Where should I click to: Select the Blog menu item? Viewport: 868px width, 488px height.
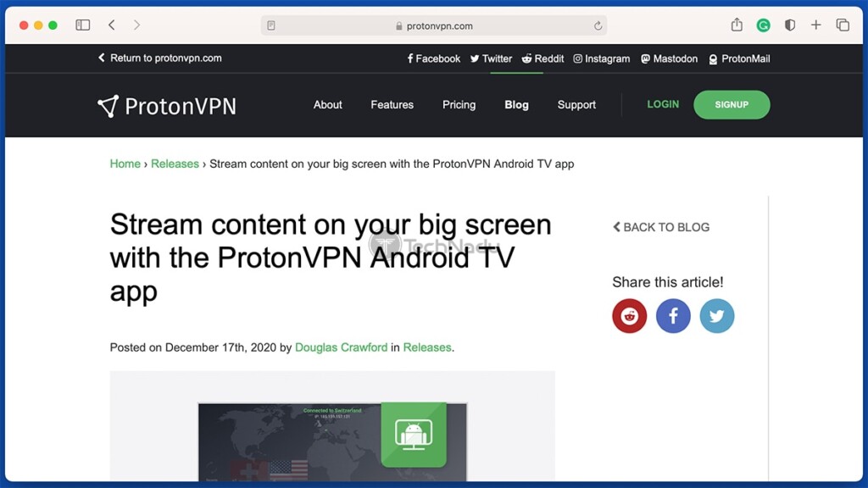pyautogui.click(x=516, y=104)
